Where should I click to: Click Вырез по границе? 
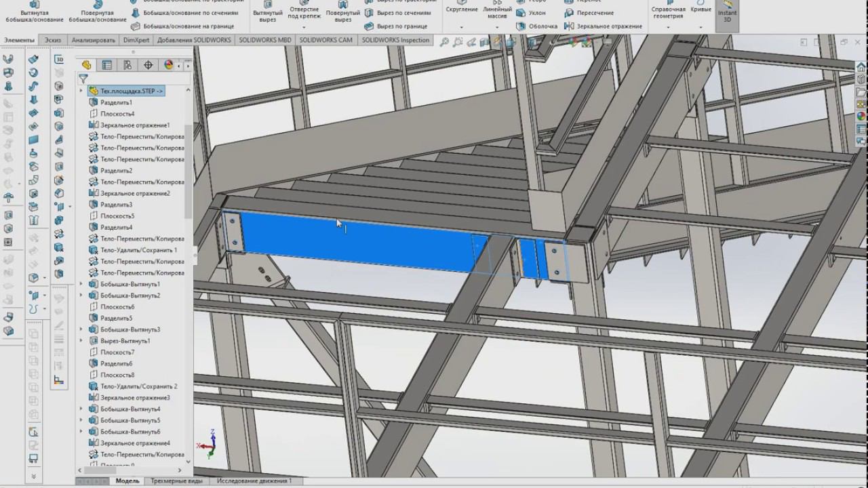click(396, 26)
